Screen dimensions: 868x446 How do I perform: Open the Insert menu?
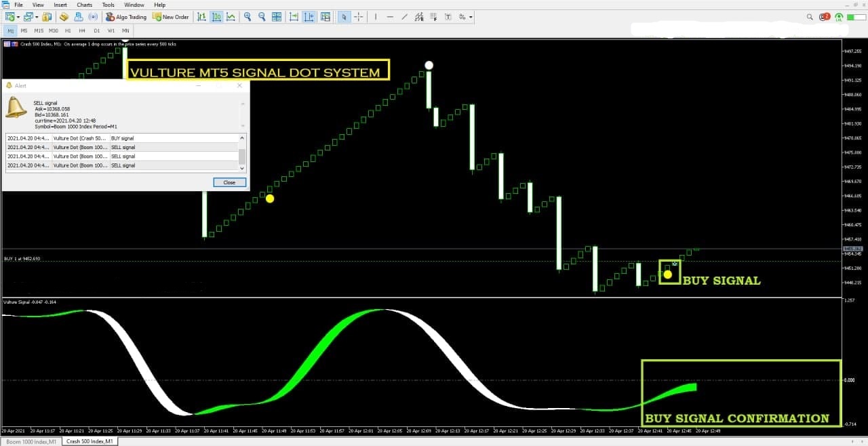[60, 5]
